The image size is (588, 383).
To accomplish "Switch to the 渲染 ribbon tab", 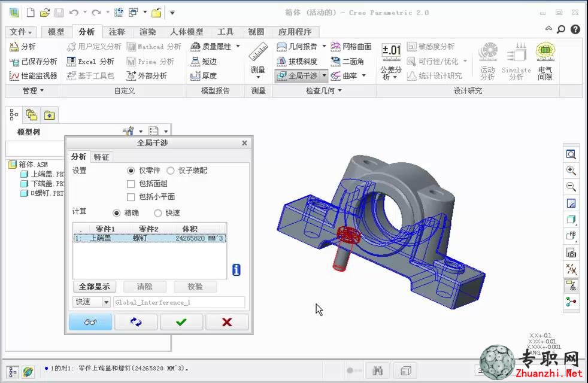I will click(148, 32).
